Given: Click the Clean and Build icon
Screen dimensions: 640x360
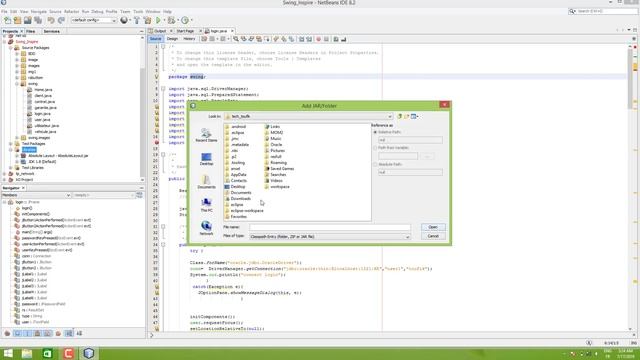Looking at the screenshot, I should point(147,20).
